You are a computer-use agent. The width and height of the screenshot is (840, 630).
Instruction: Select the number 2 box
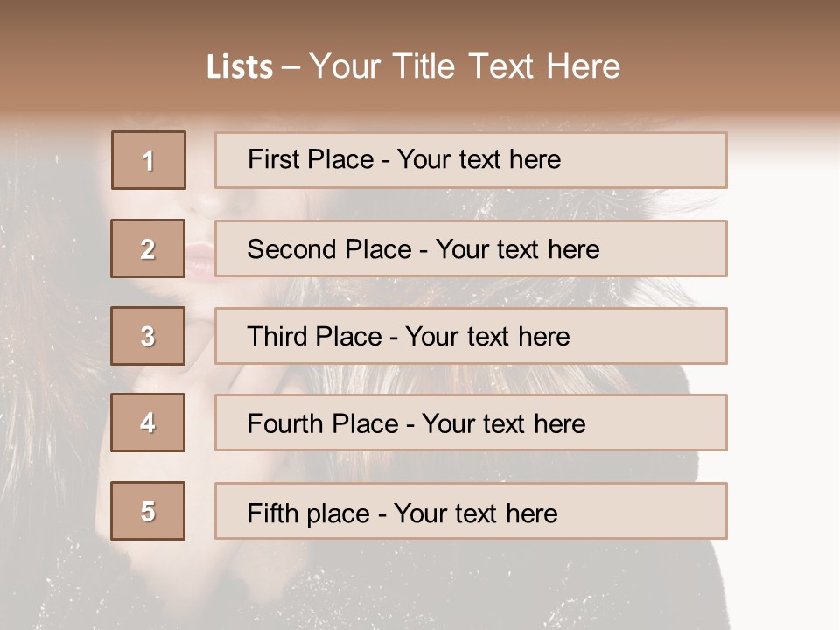pyautogui.click(x=148, y=248)
